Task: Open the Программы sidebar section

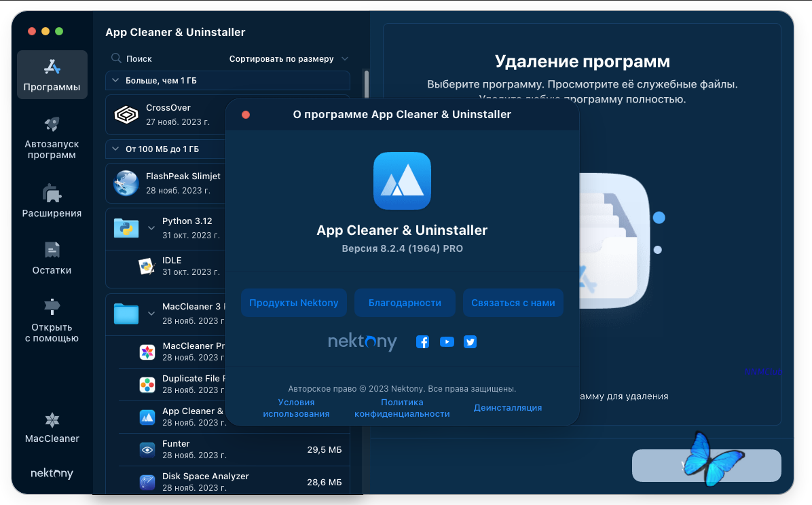Action: [x=52, y=75]
